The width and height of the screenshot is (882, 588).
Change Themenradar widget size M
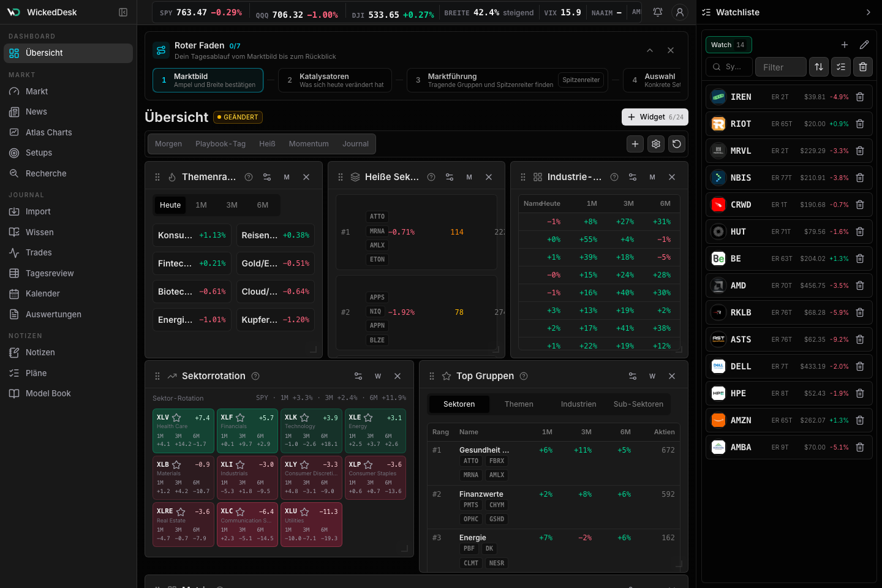(287, 177)
